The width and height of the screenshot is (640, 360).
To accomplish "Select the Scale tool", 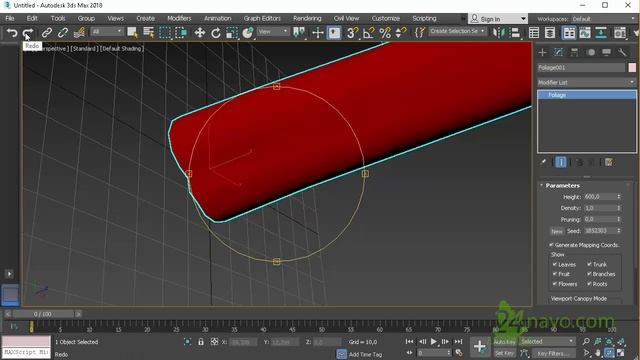I will point(231,33).
